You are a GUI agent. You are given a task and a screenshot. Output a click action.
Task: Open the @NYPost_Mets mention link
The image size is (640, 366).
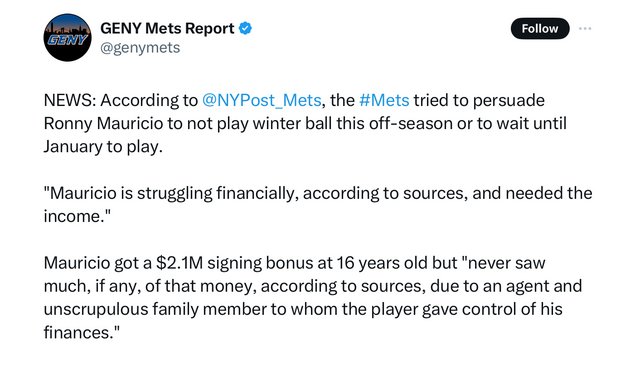(x=262, y=100)
